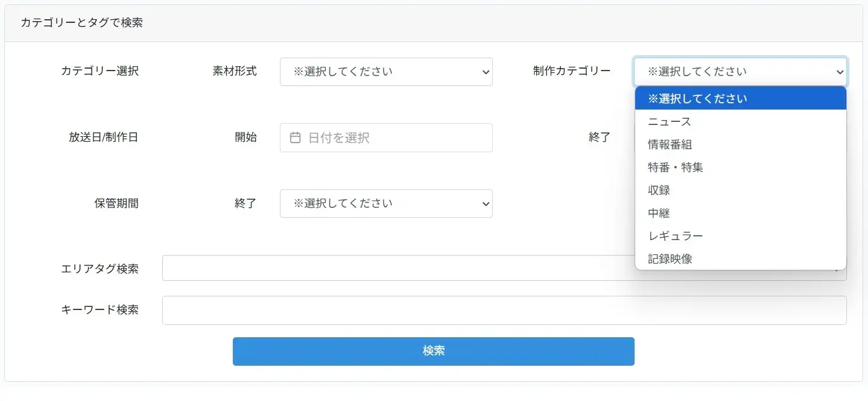Click the calendar icon in 開始 date field
Image resolution: width=868 pixels, height=401 pixels.
click(295, 137)
